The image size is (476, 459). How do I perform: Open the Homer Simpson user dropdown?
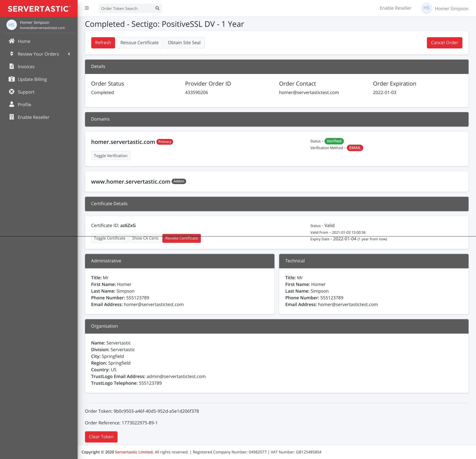point(451,8)
